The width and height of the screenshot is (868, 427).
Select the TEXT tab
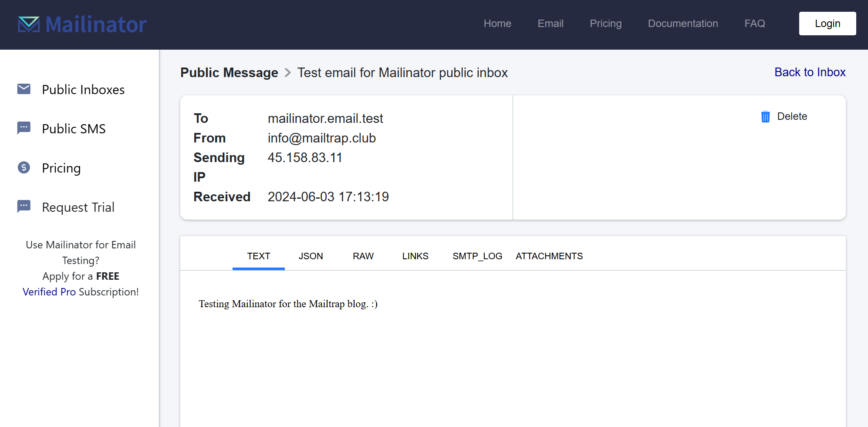click(x=259, y=256)
